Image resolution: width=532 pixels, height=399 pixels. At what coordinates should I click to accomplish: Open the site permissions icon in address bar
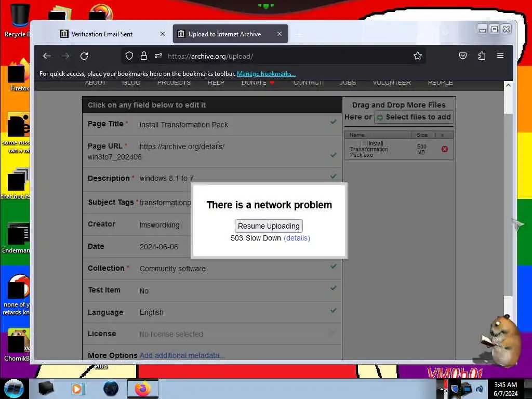(158, 56)
